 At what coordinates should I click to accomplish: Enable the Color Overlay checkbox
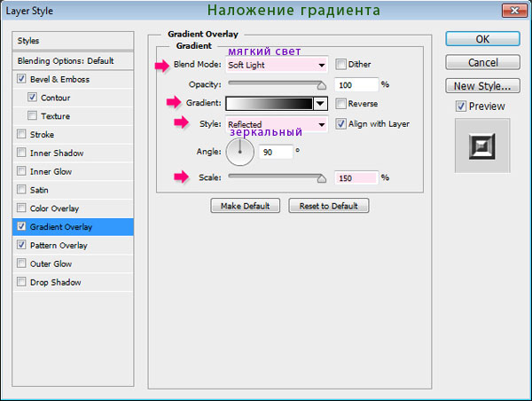21,208
